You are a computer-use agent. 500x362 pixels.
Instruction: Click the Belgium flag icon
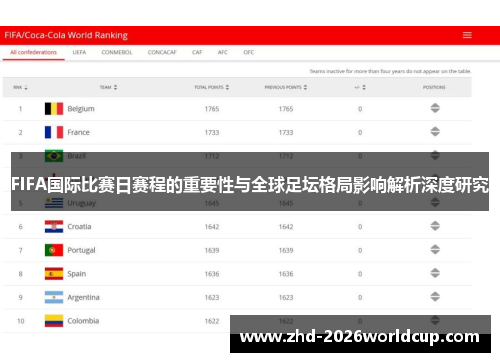click(54, 109)
